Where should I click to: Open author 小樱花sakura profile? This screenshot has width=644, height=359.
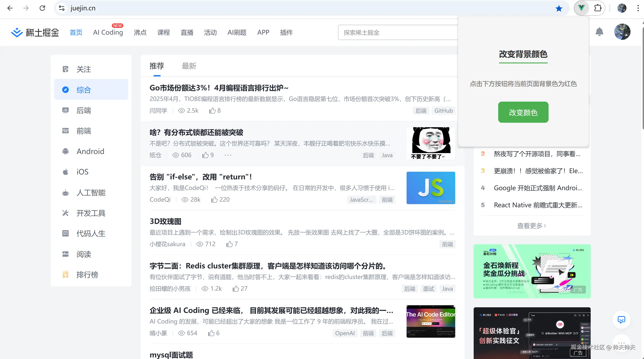[x=167, y=244]
